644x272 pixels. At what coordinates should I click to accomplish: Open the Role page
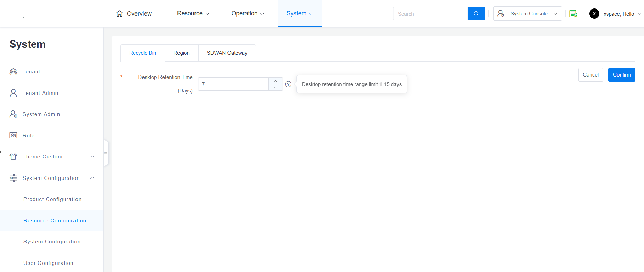coord(29,136)
